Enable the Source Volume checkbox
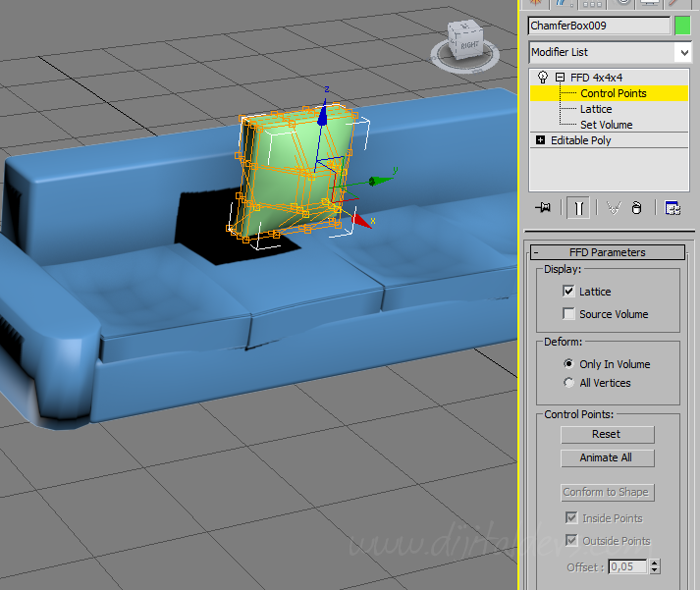The width and height of the screenshot is (700, 590). [568, 314]
